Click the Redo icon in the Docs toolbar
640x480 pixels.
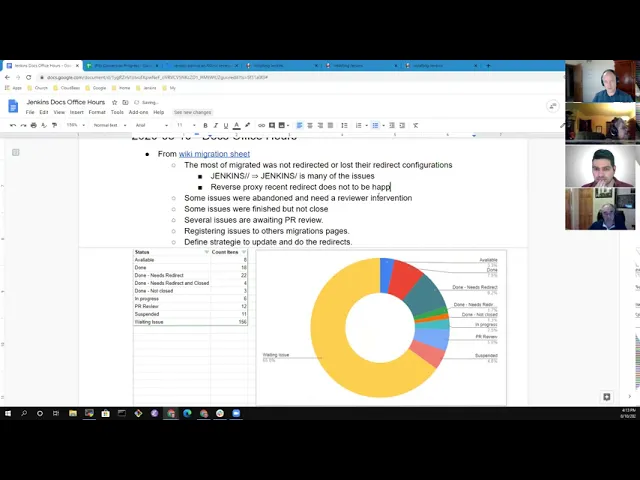[x=23, y=125]
